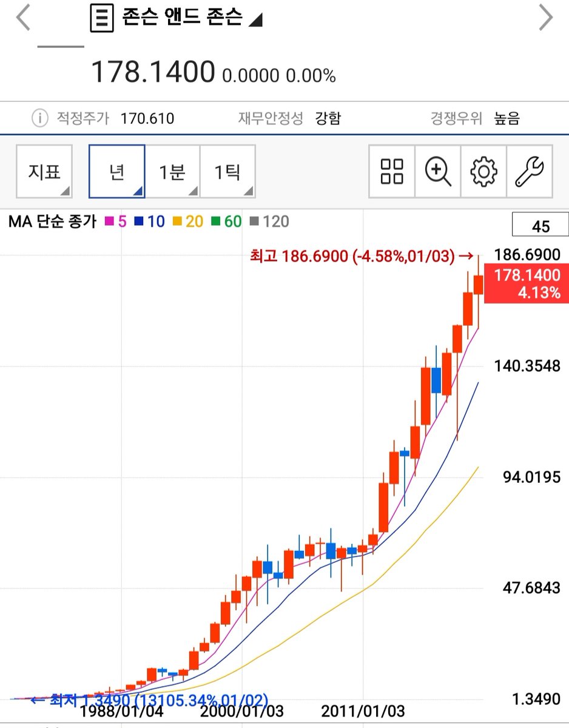Tap the 140.3548 price axis label
The image size is (569, 728).
(527, 366)
